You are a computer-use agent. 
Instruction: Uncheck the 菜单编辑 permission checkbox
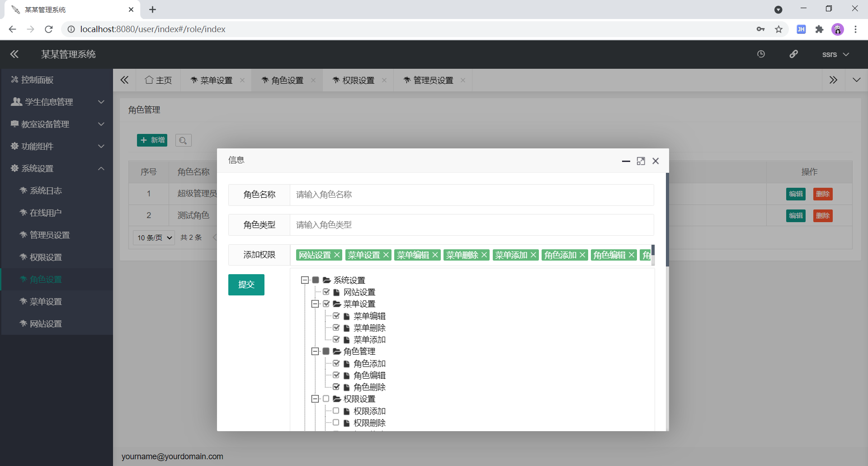336,316
